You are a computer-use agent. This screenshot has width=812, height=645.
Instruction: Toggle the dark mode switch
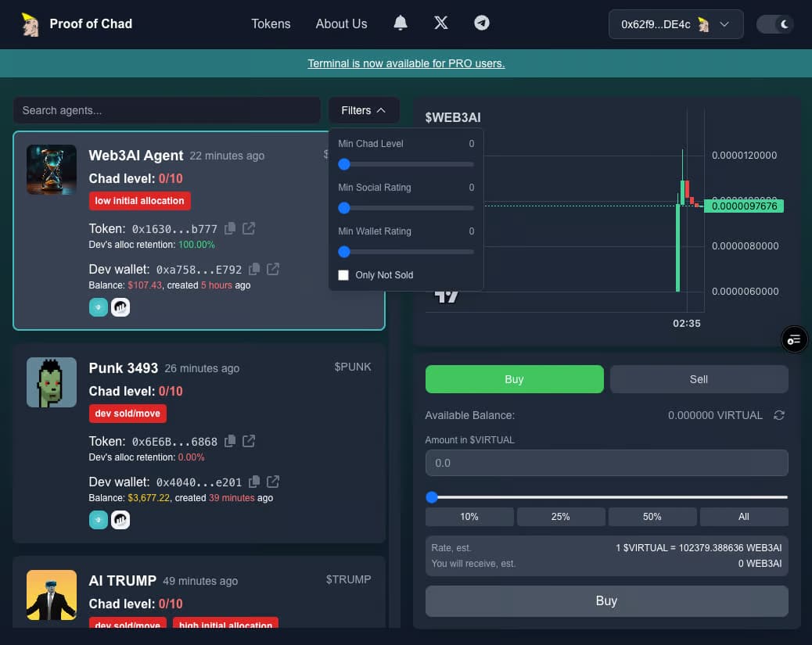(x=774, y=24)
